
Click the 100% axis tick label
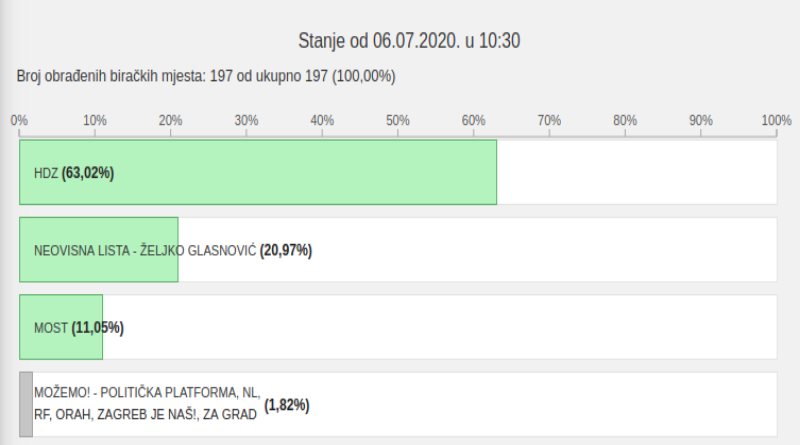(x=777, y=120)
